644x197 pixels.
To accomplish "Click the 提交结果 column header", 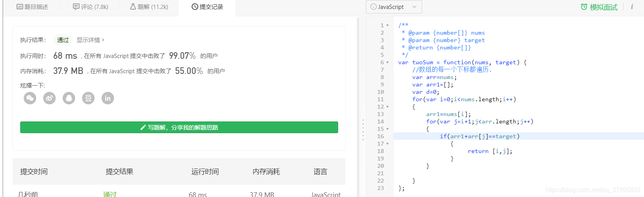I will point(119,172).
